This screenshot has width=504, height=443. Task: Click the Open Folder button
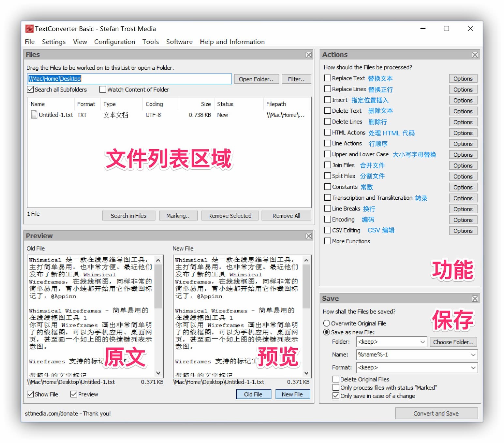click(x=256, y=79)
